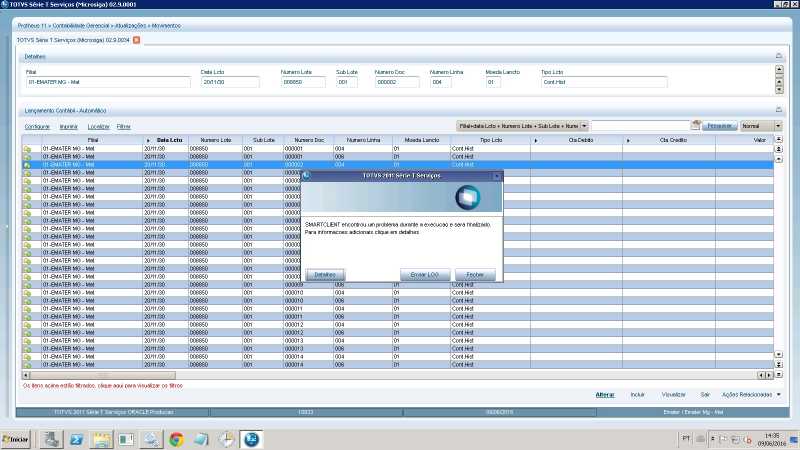The height and width of the screenshot is (450, 800).
Task: Click the Incluir action
Action: tap(637, 394)
